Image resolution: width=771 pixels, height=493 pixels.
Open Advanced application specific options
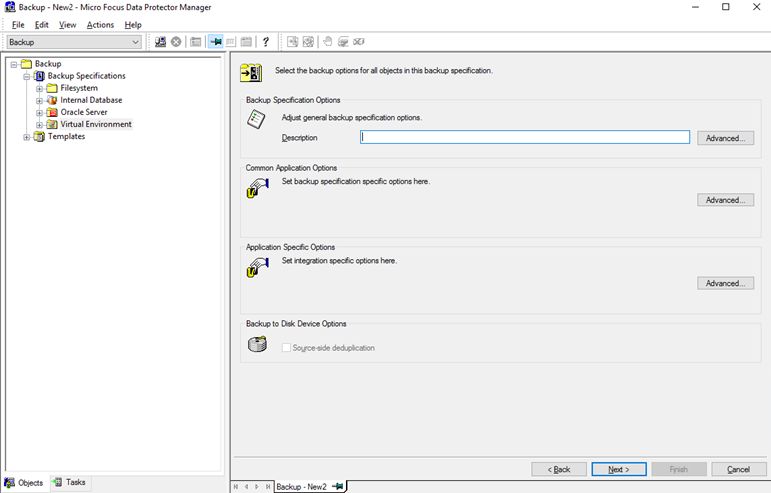click(x=725, y=283)
